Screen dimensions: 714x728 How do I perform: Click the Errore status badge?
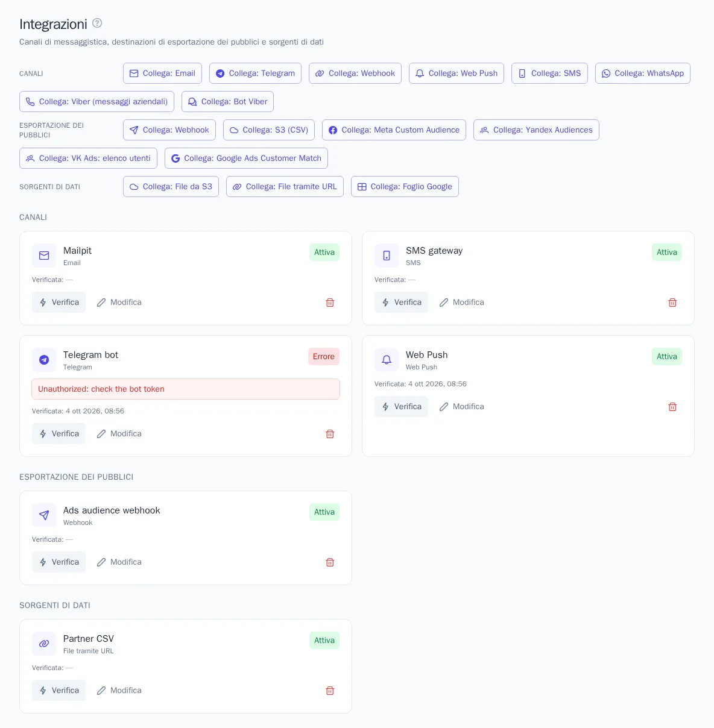(324, 357)
